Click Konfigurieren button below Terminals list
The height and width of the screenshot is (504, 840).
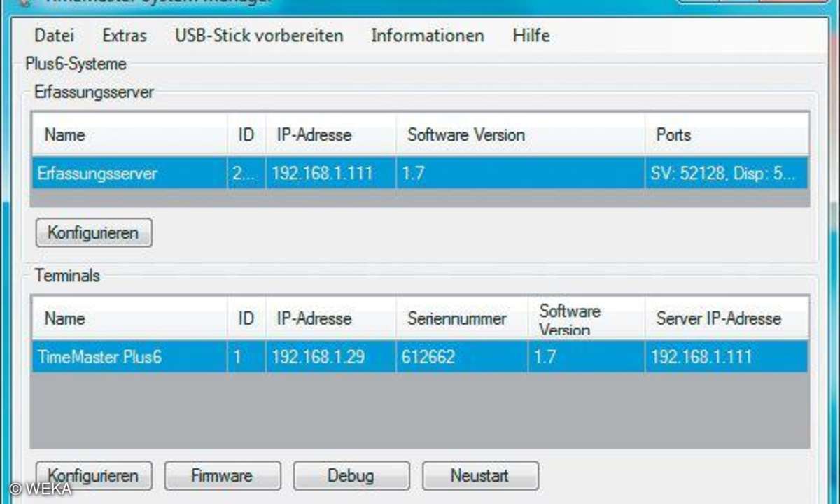coord(93,476)
